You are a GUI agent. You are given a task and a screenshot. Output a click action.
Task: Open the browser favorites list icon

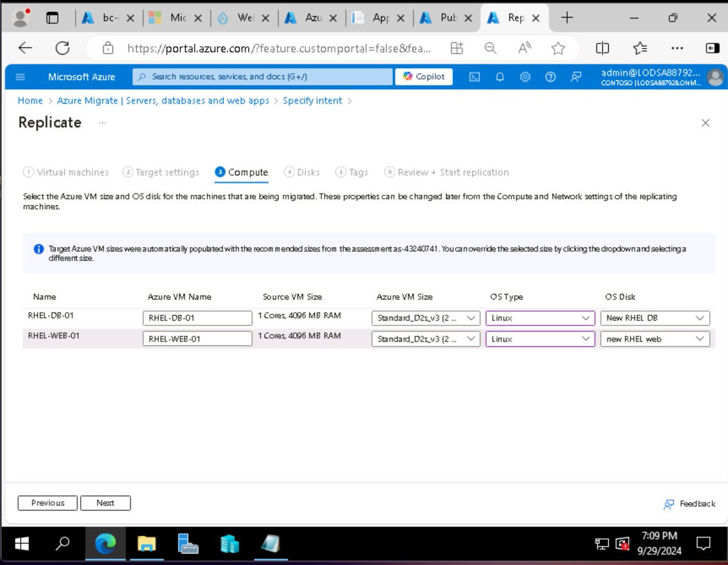[x=640, y=48]
